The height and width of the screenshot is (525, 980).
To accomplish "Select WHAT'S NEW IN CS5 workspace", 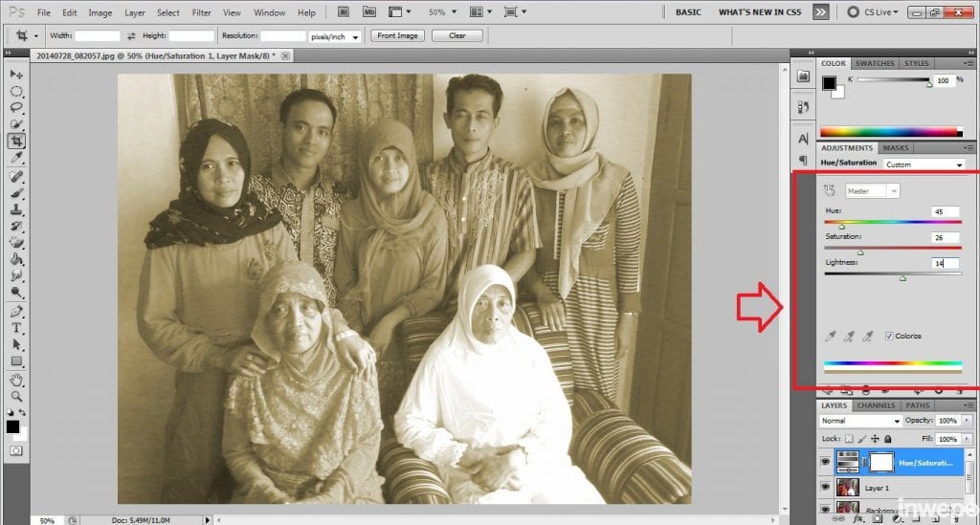I will [x=759, y=11].
